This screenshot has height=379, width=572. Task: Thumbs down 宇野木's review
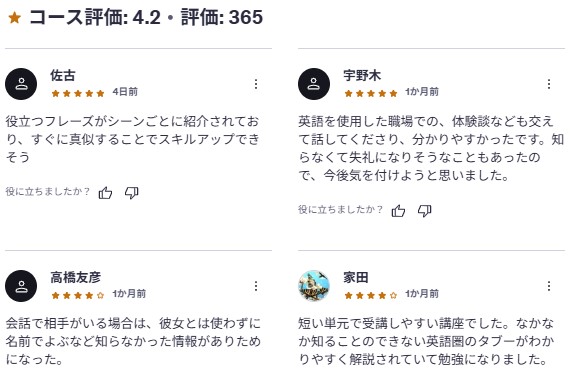(425, 211)
